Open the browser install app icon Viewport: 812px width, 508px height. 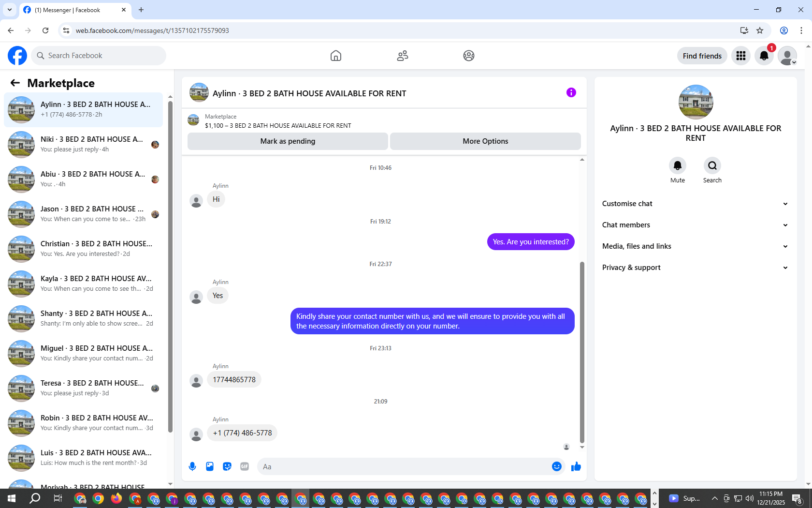pyautogui.click(x=744, y=30)
